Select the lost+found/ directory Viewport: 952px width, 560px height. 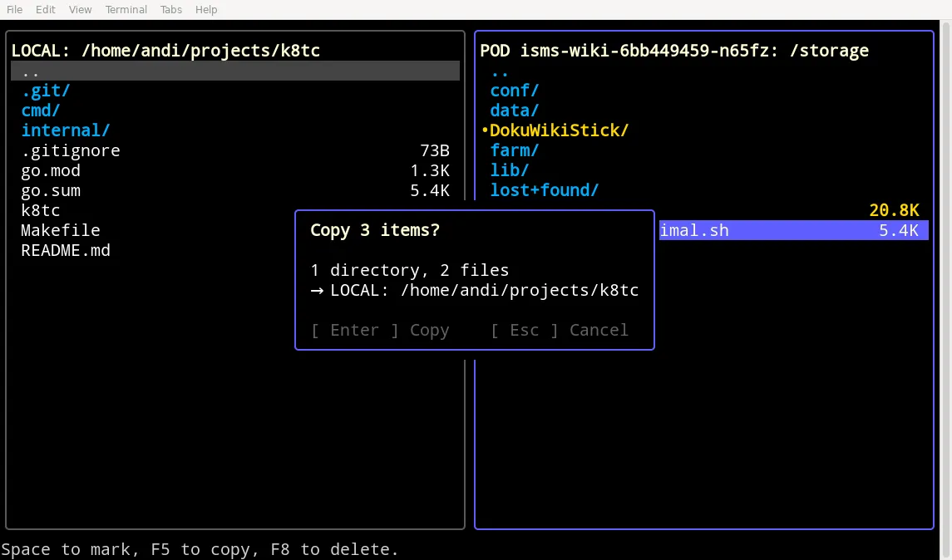click(704, 191)
